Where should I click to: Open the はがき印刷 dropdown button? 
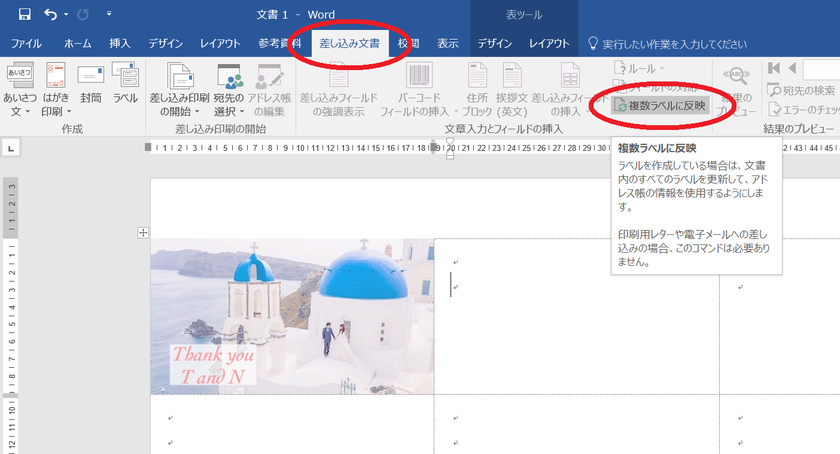point(56,89)
